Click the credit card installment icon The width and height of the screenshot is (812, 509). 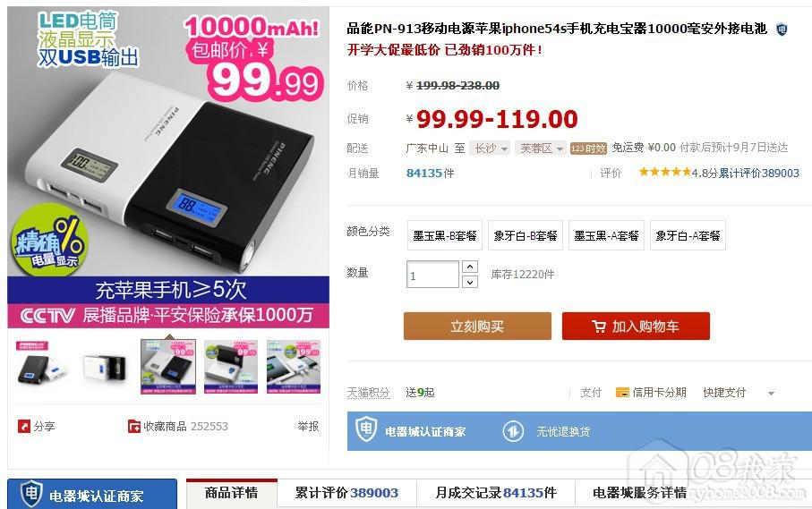click(622, 393)
